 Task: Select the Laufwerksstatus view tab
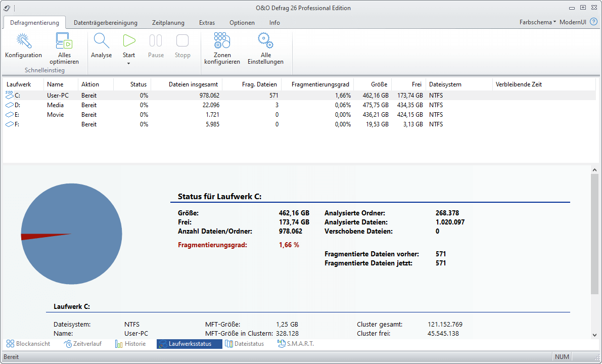[x=189, y=344]
